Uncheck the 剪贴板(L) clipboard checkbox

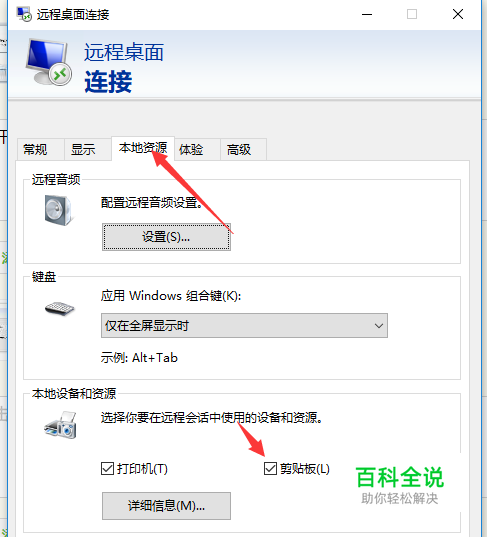(270, 468)
